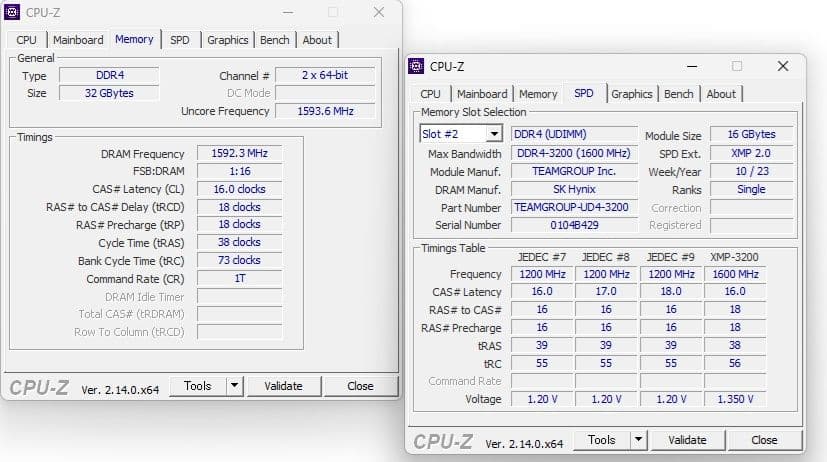Open About tab in Memory window

pyautogui.click(x=317, y=40)
